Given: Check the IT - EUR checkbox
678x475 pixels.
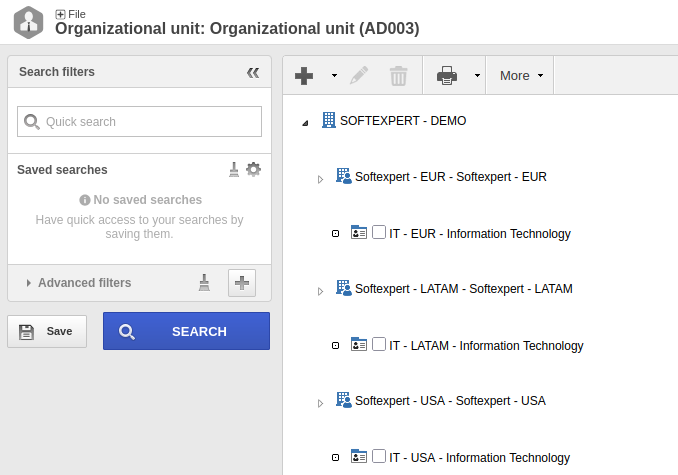Looking at the screenshot, I should click(379, 232).
